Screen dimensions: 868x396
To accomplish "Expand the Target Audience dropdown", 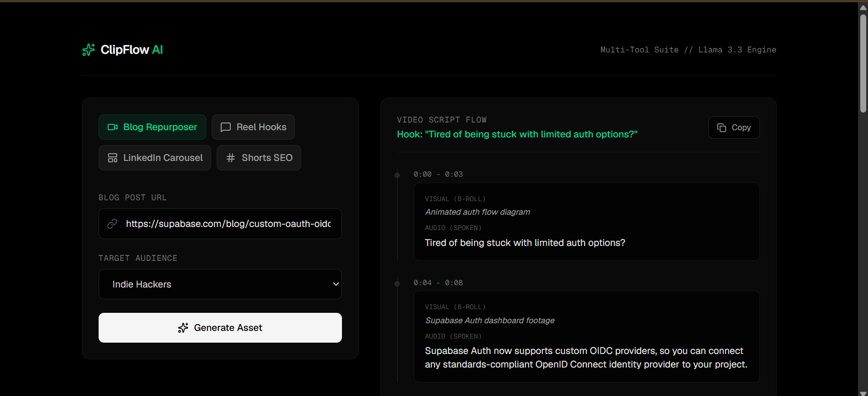I will coord(220,284).
